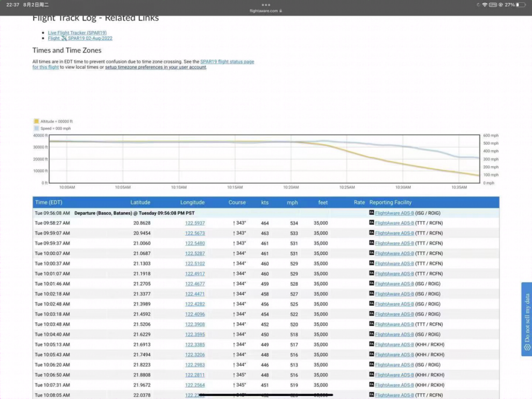
Task: Open the longitude link 122.2811
Action: pos(195,375)
